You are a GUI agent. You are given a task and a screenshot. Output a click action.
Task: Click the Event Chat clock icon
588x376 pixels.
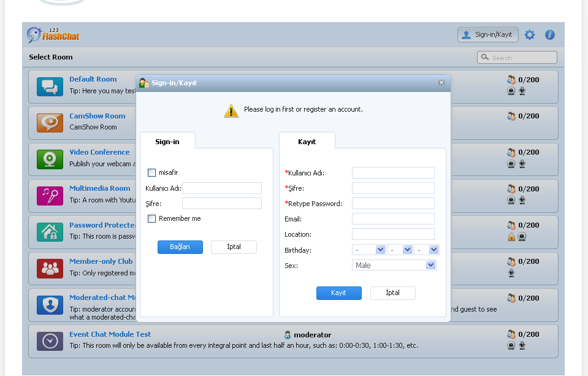click(x=50, y=342)
